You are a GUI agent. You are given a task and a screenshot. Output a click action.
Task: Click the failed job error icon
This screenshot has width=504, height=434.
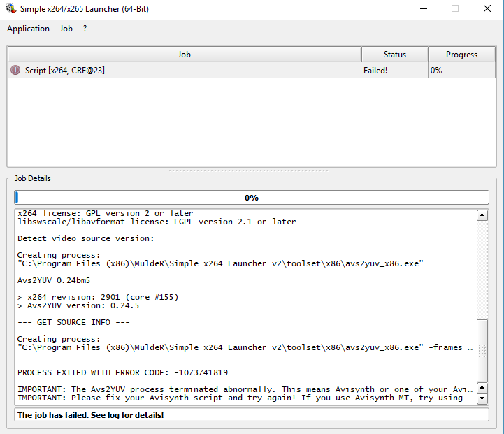[15, 70]
